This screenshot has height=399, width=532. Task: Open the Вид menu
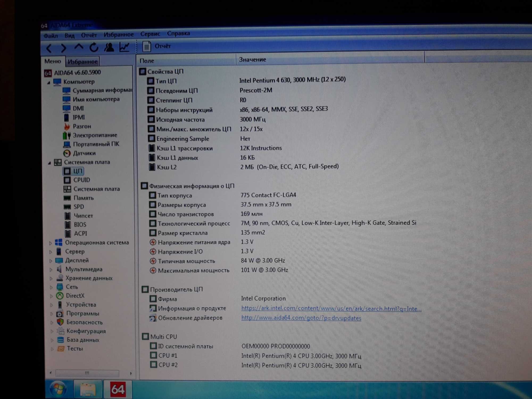tap(69, 35)
